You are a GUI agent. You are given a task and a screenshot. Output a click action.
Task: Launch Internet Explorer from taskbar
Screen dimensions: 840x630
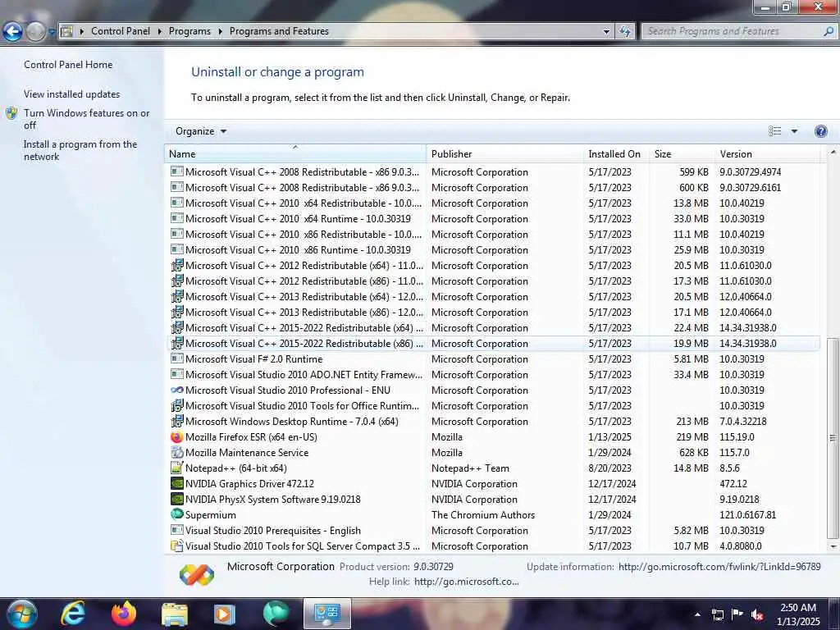point(73,614)
